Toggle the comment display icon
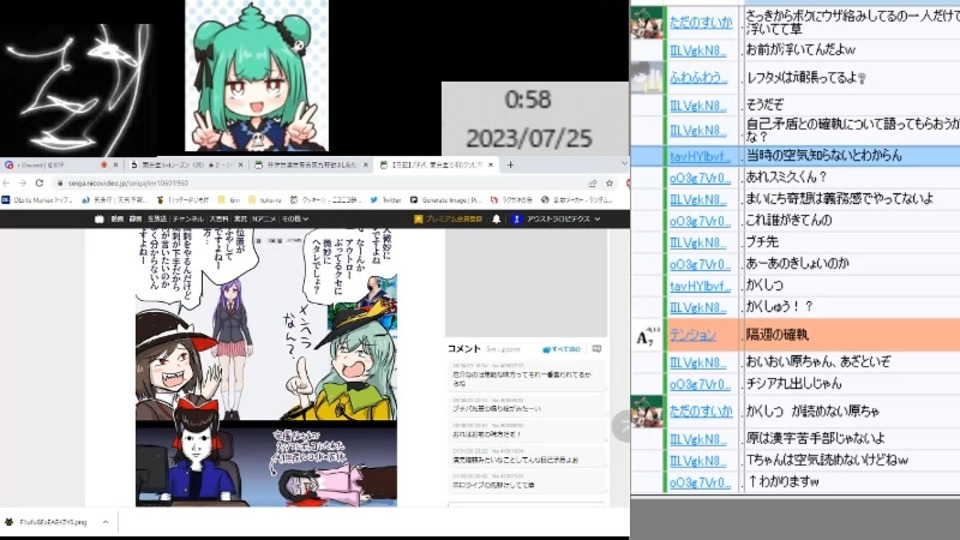The height and width of the screenshot is (540, 960). (597, 348)
